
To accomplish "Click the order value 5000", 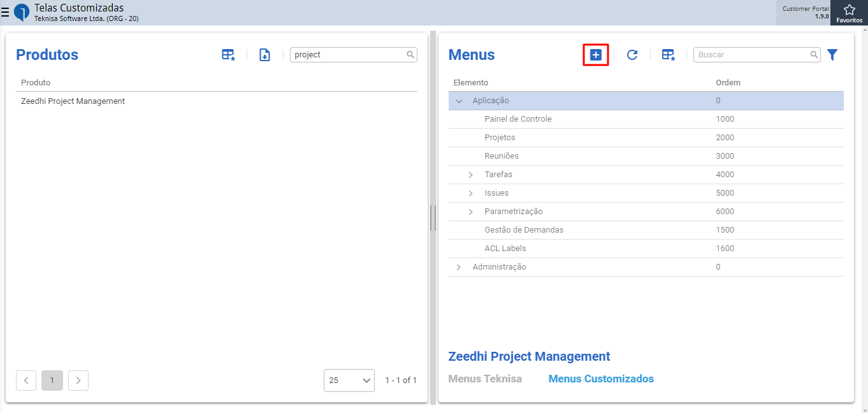I will point(725,193).
